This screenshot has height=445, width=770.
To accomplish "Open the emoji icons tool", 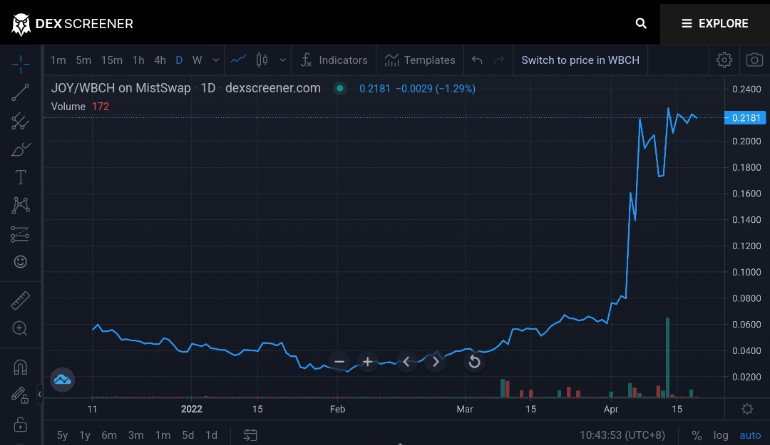I will pyautogui.click(x=20, y=261).
